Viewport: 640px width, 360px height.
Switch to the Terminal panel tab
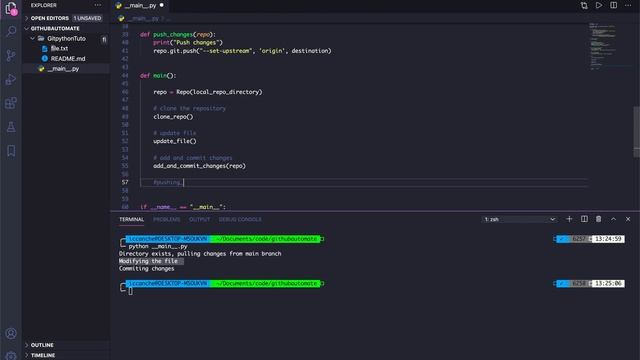coord(131,219)
